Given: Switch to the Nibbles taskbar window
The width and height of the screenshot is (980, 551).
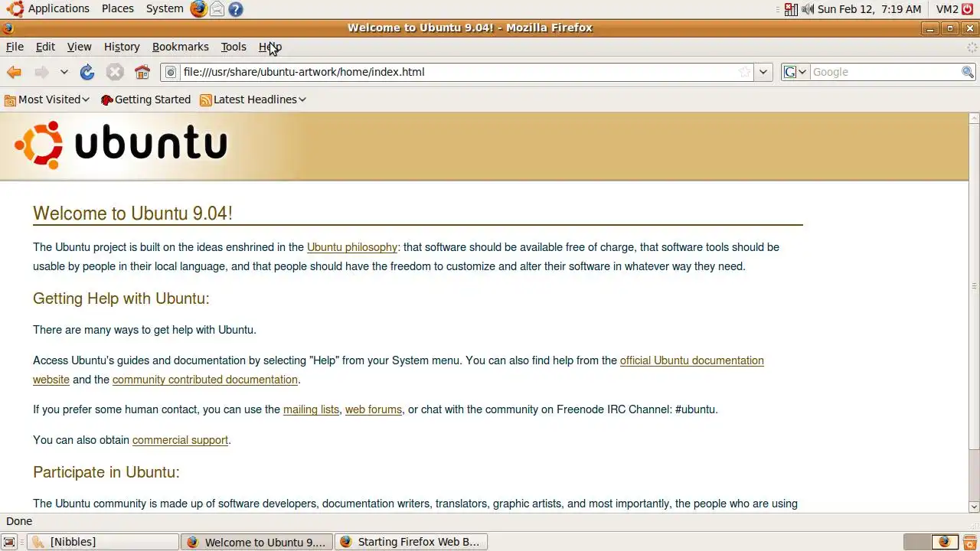Looking at the screenshot, I should point(103,542).
